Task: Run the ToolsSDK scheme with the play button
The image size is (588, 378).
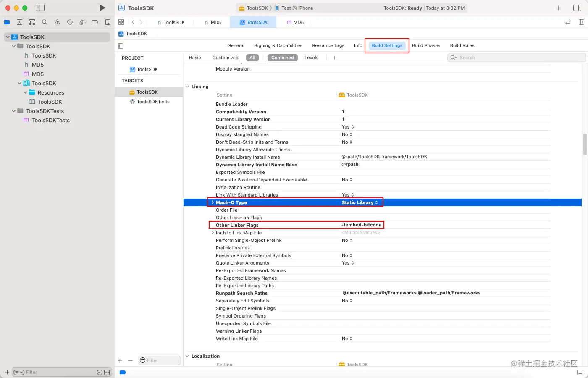Action: (102, 8)
